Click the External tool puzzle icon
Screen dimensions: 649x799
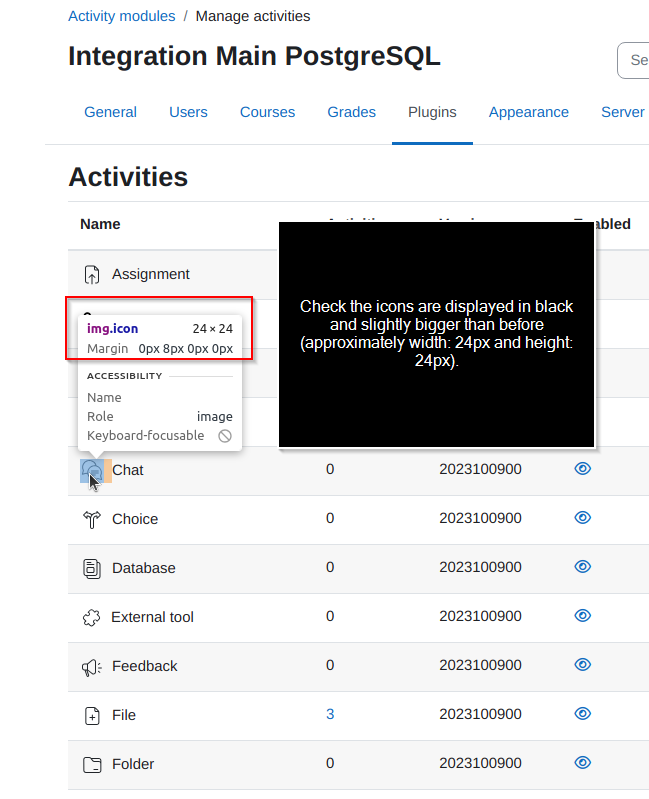(91, 618)
